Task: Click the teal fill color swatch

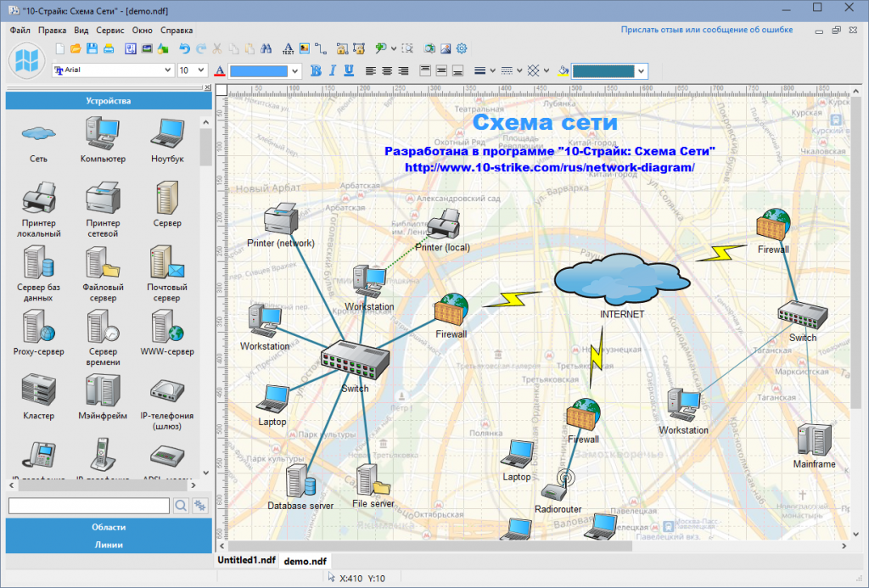Action: click(x=603, y=71)
